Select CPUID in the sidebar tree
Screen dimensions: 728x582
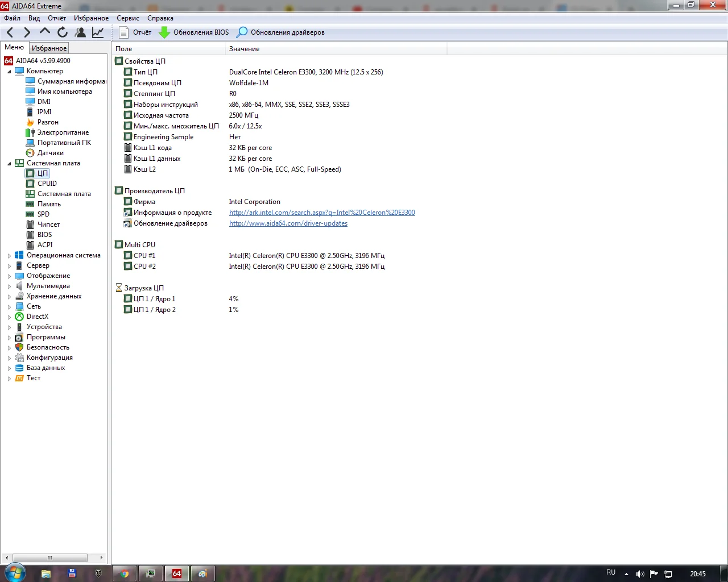tap(47, 184)
